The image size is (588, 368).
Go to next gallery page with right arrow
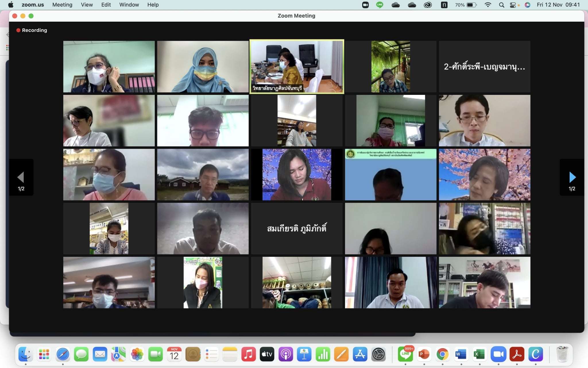[x=572, y=177]
